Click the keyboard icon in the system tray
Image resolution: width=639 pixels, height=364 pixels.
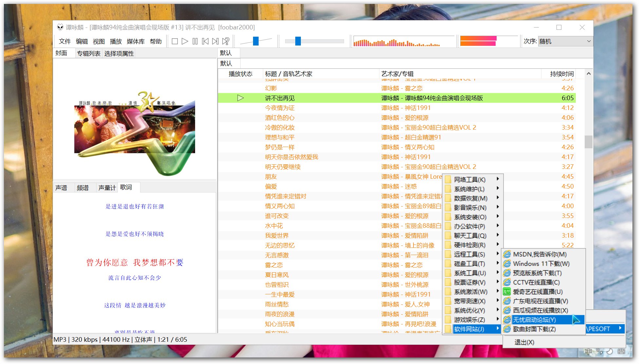click(621, 352)
